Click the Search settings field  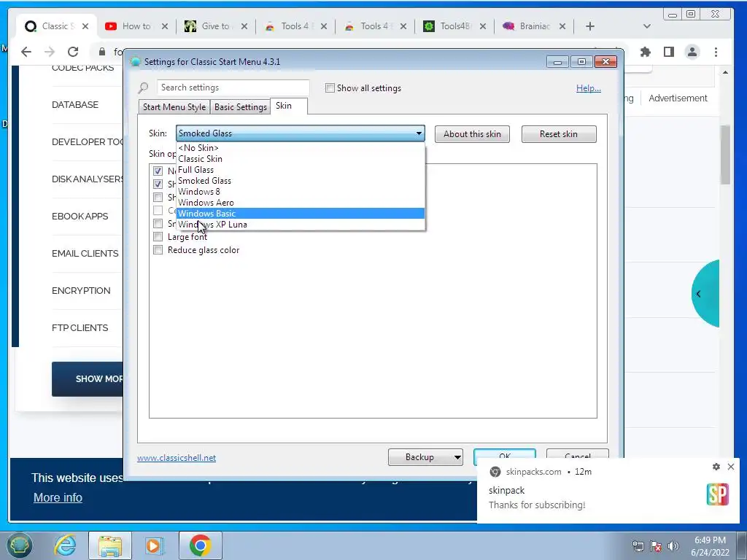[233, 87]
